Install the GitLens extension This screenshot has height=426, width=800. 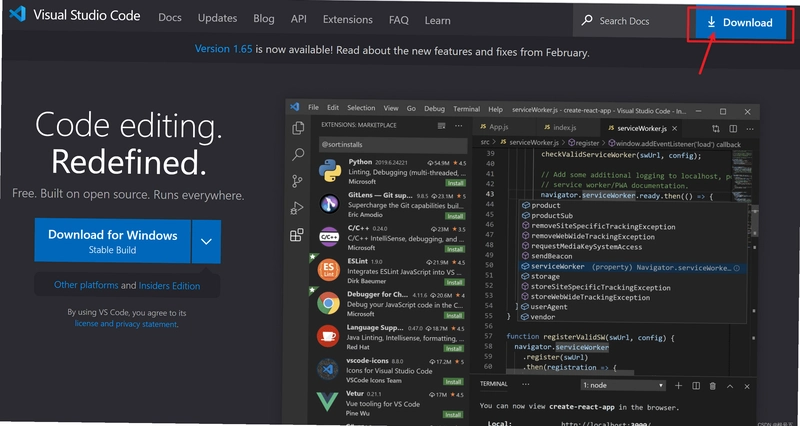[455, 216]
